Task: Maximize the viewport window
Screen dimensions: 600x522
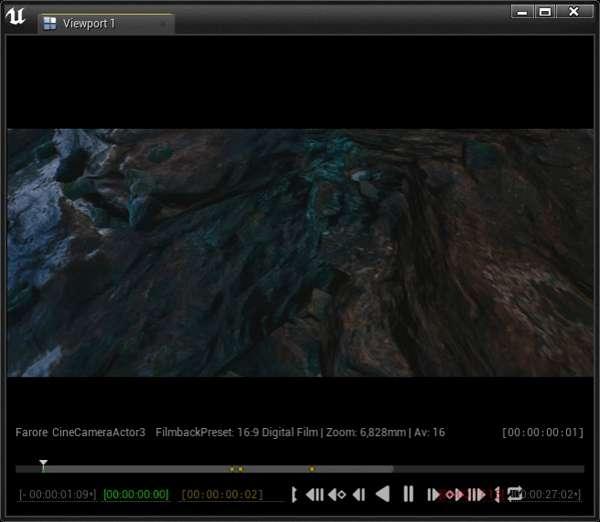Action: coord(545,11)
